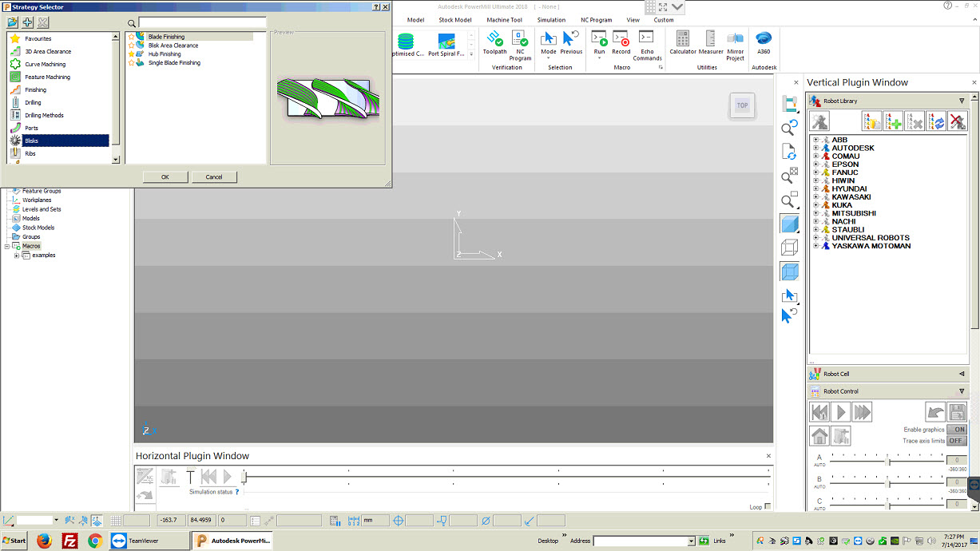Toggle favourite star for Hub Finishing
The image size is (980, 551).
click(x=131, y=54)
